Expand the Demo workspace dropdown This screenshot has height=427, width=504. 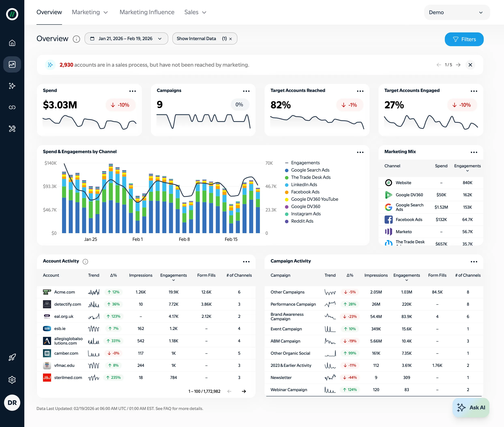click(457, 12)
